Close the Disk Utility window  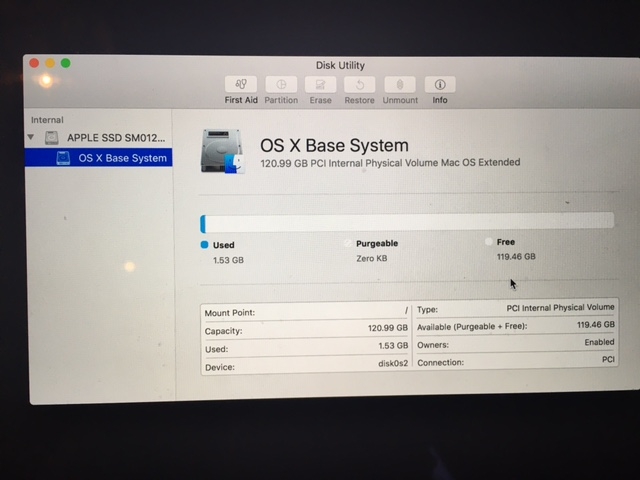34,63
